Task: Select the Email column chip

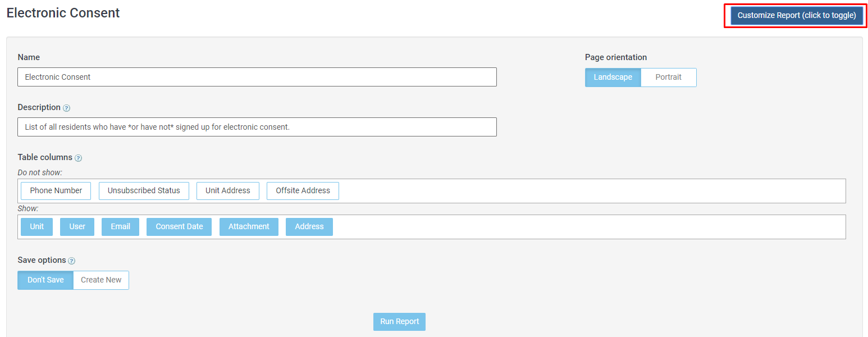Action: pyautogui.click(x=120, y=227)
